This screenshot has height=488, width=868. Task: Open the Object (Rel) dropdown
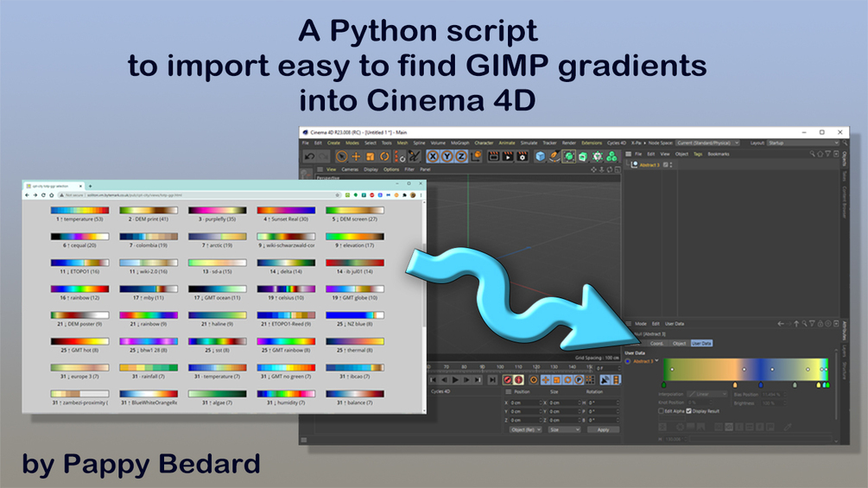point(525,429)
